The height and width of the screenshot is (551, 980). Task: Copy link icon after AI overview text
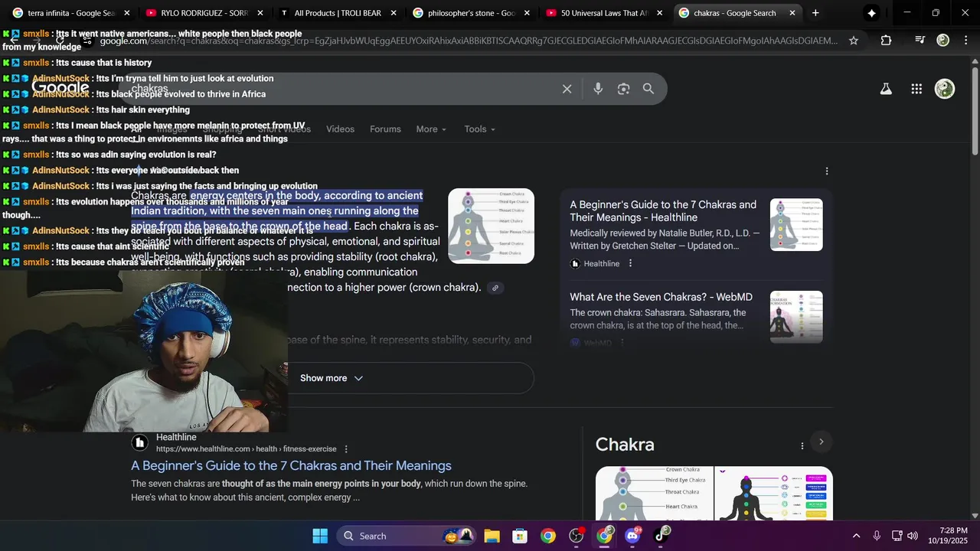[495, 288]
